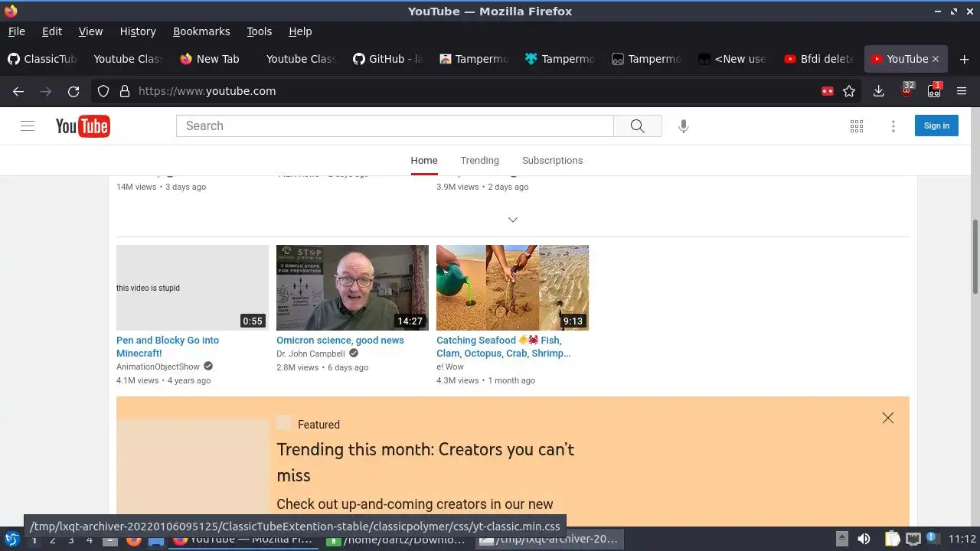Switch to the GitHub - la browser tab
The image size is (980, 551).
click(388, 59)
